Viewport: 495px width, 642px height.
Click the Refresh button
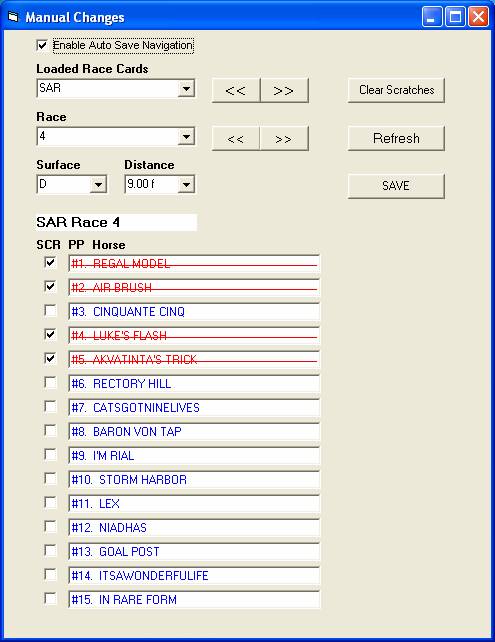click(396, 138)
